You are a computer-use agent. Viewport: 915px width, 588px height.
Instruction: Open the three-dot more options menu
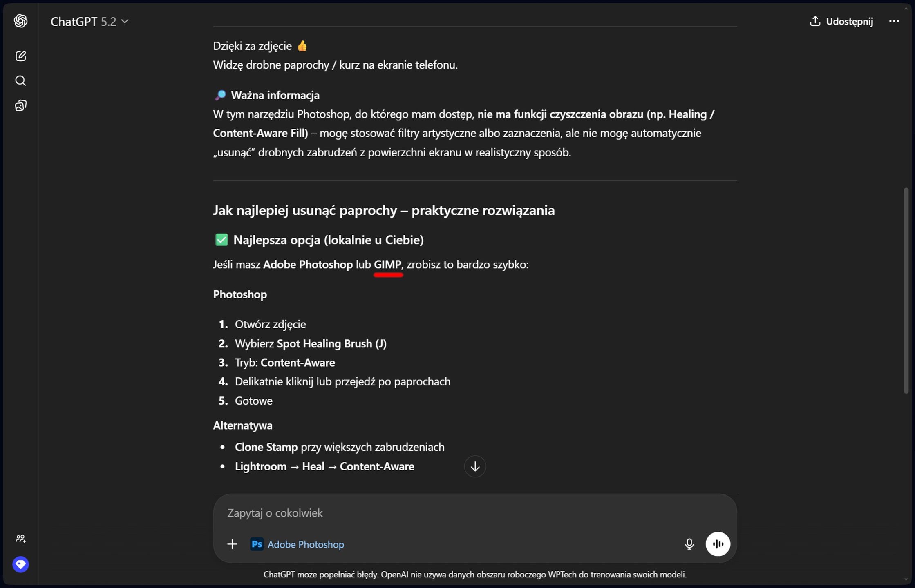894,21
